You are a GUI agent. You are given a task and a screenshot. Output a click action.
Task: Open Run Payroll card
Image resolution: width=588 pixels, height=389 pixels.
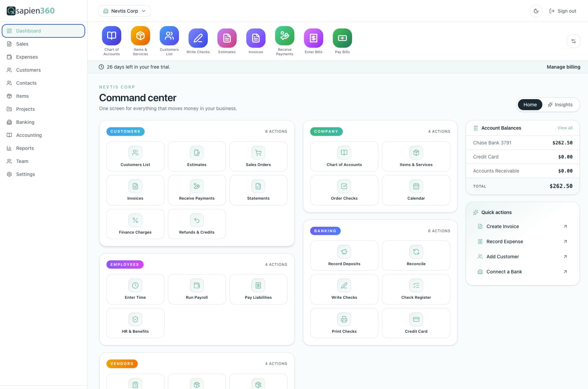(x=197, y=289)
